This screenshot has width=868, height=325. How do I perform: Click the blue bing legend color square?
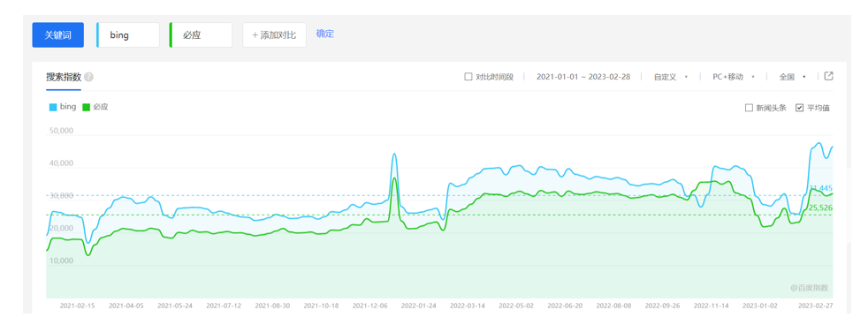(53, 107)
